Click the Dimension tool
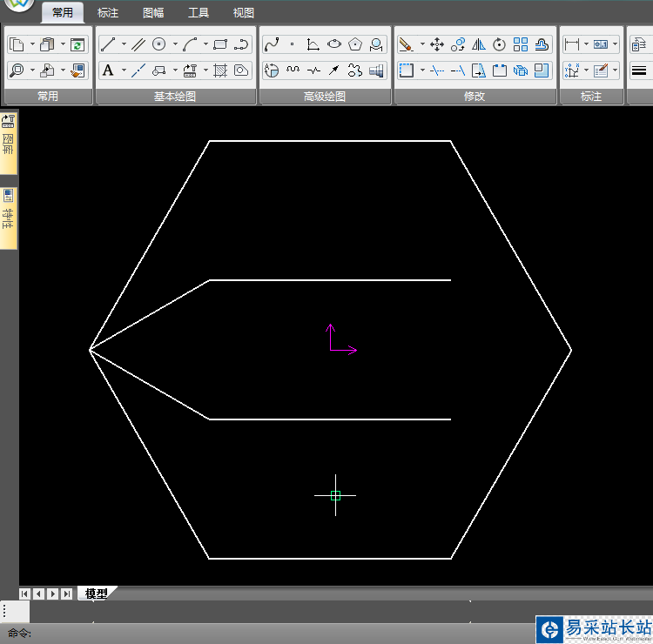Screen dimensions: 653x644 tap(572, 44)
